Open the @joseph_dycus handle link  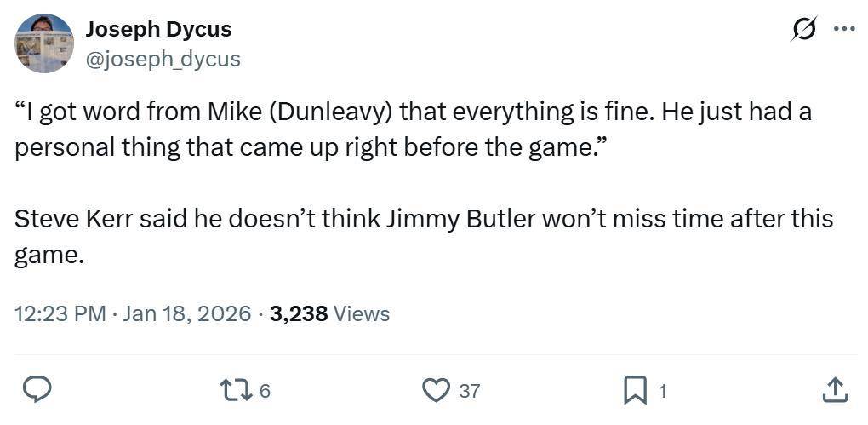163,59
